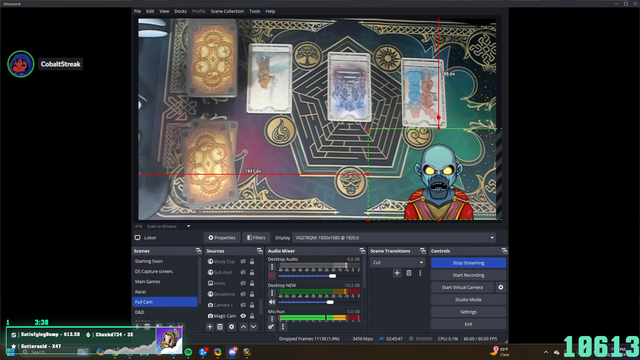Unlock the Camera 1 source
Viewport: 640px width, 360px height.
(252, 305)
